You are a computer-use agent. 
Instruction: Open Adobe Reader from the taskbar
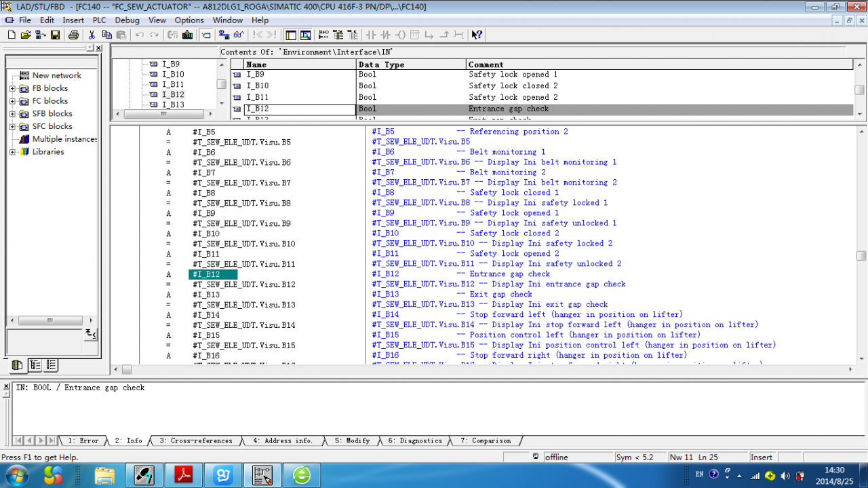tap(185, 475)
